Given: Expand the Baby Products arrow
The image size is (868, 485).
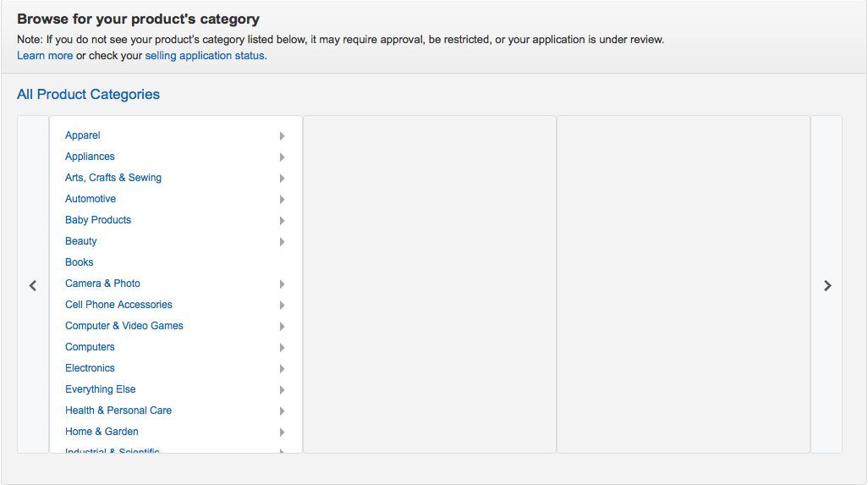Looking at the screenshot, I should [x=282, y=220].
